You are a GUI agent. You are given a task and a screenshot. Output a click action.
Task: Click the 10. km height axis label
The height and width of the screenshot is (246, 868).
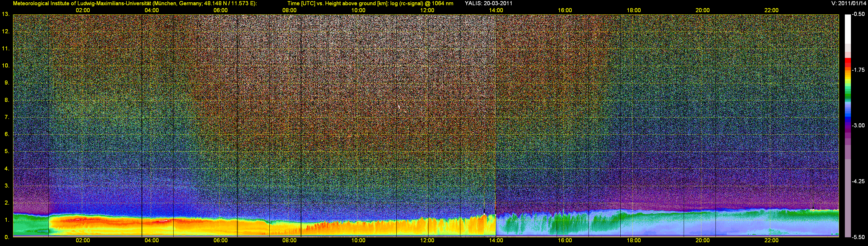click(6, 65)
